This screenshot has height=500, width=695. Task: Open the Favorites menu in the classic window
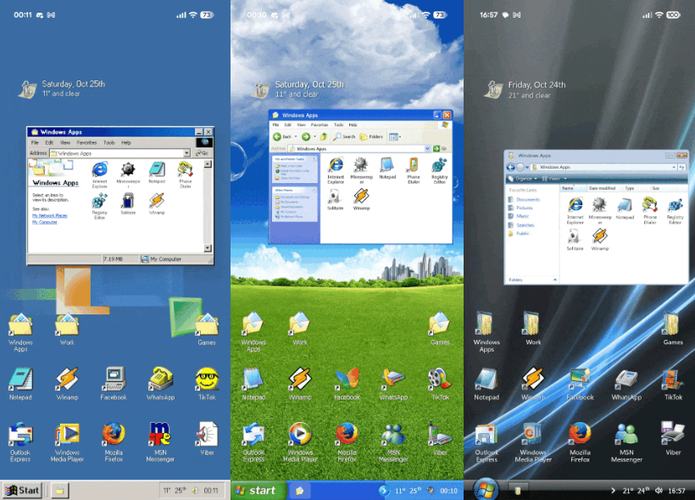coord(85,143)
